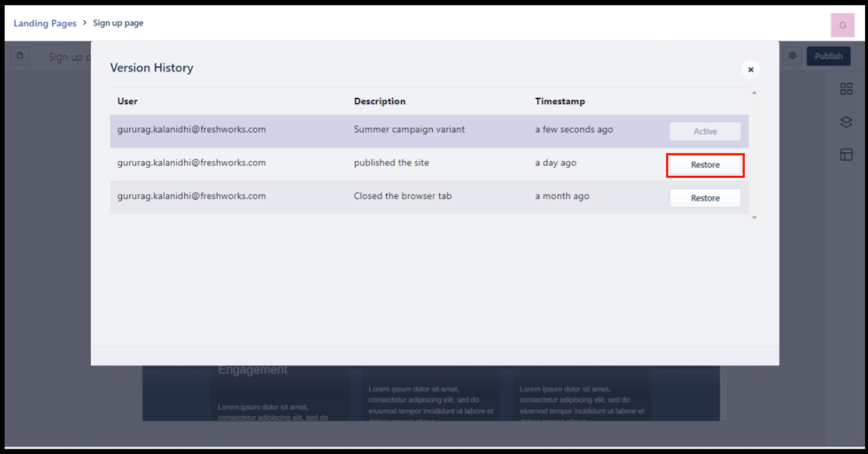Open the Landing Pages breadcrumb link
The width and height of the screenshot is (868, 454).
tap(45, 23)
